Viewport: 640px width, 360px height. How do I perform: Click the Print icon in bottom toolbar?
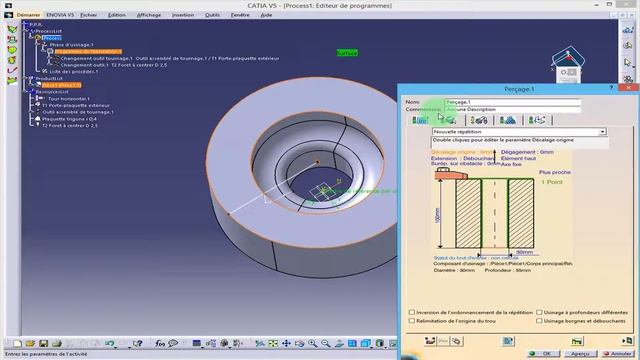[57, 344]
